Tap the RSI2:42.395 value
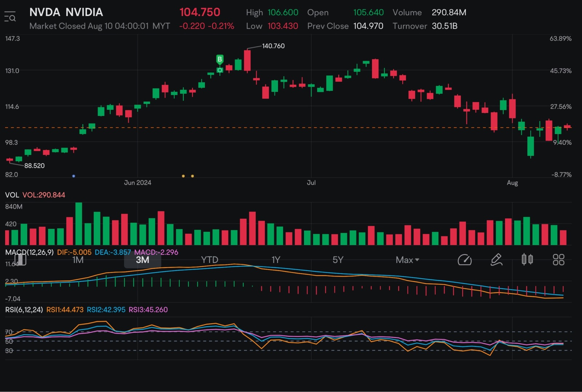This screenshot has width=582, height=392. (x=106, y=310)
